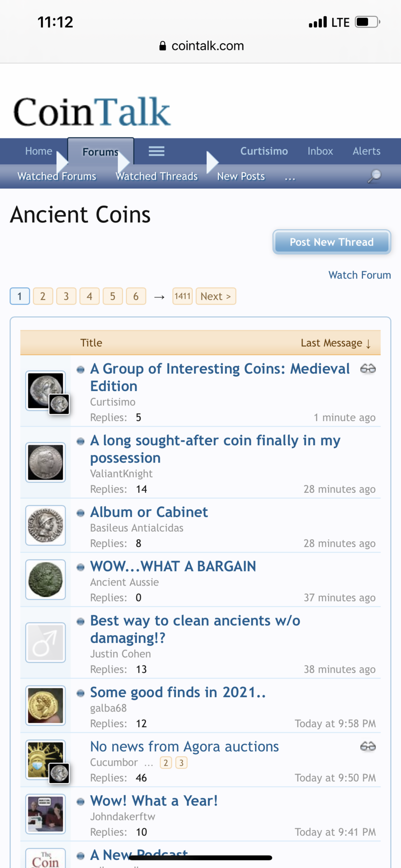
Task: Click Next page button
Action: point(216,296)
